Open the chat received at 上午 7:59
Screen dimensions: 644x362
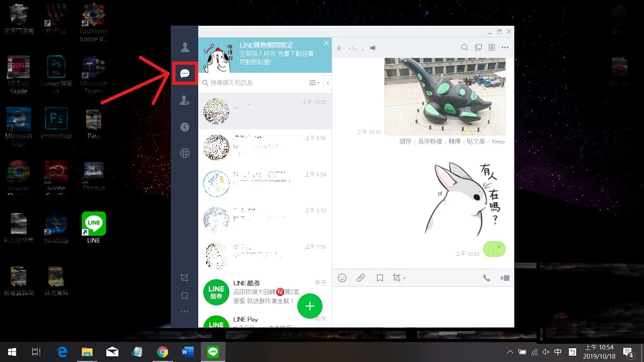click(265, 255)
